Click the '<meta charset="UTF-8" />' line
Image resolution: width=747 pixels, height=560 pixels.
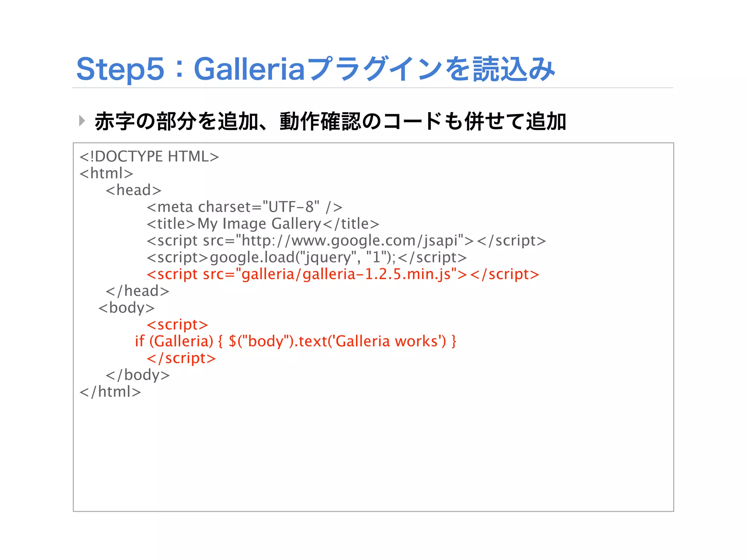click(244, 207)
